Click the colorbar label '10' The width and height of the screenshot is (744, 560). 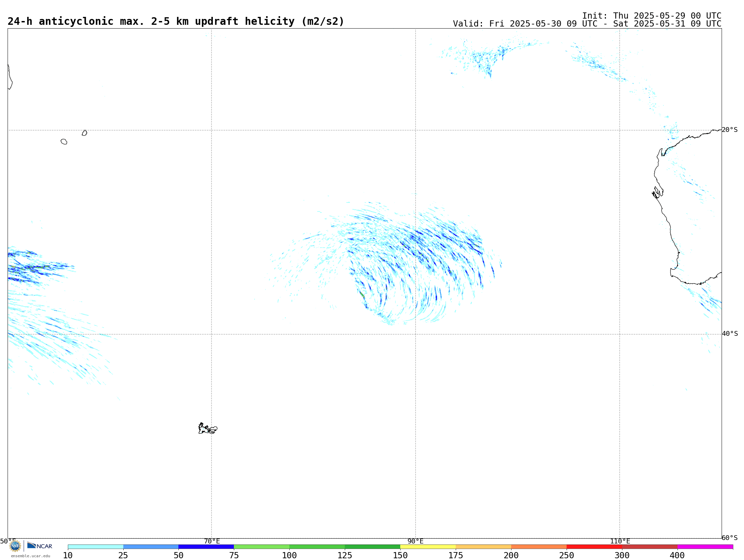68,556
